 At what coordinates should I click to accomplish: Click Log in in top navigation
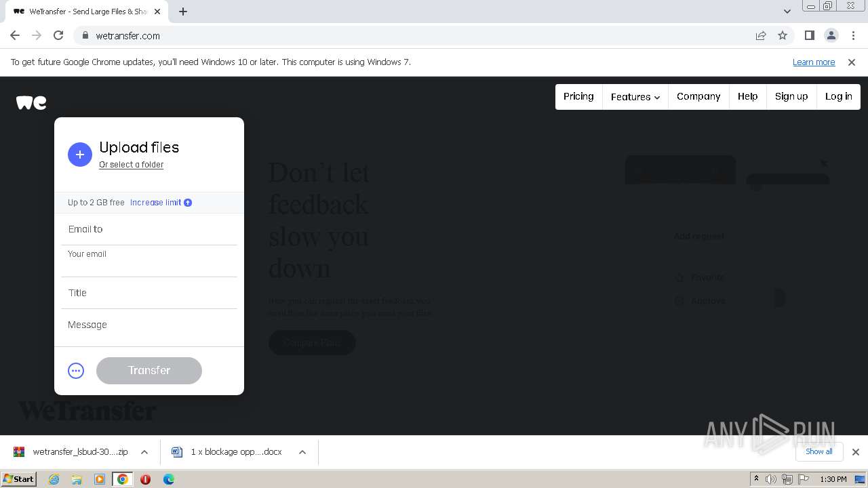[x=839, y=96]
